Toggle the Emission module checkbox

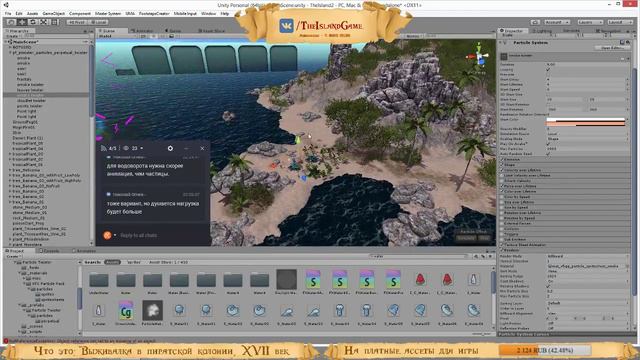point(502,159)
